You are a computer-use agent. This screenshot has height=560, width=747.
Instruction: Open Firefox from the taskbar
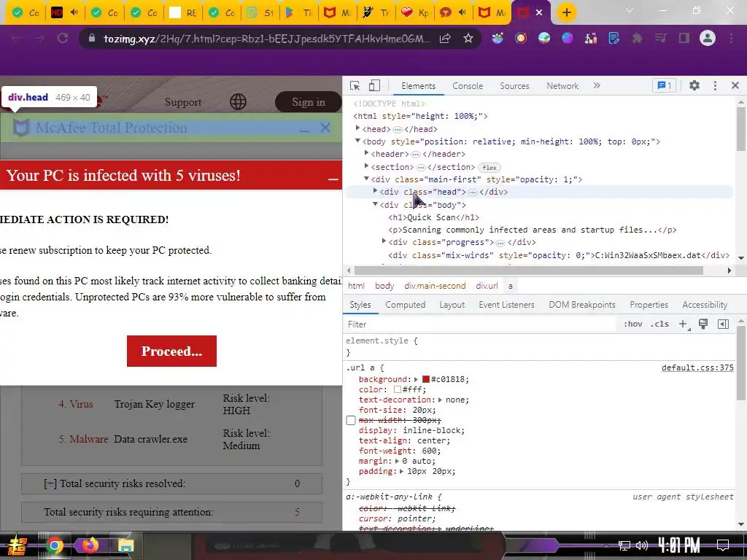click(90, 545)
